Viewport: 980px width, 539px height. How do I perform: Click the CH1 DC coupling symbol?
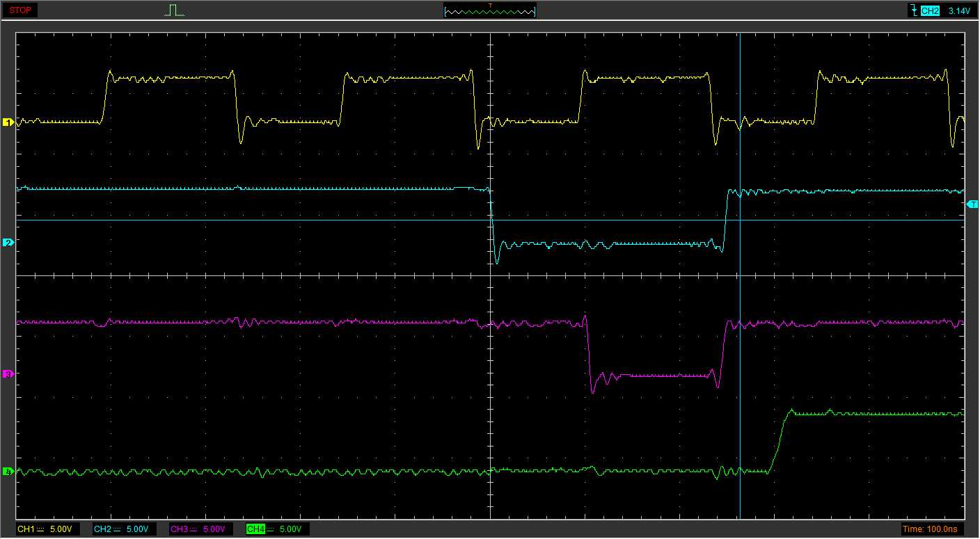[x=41, y=529]
